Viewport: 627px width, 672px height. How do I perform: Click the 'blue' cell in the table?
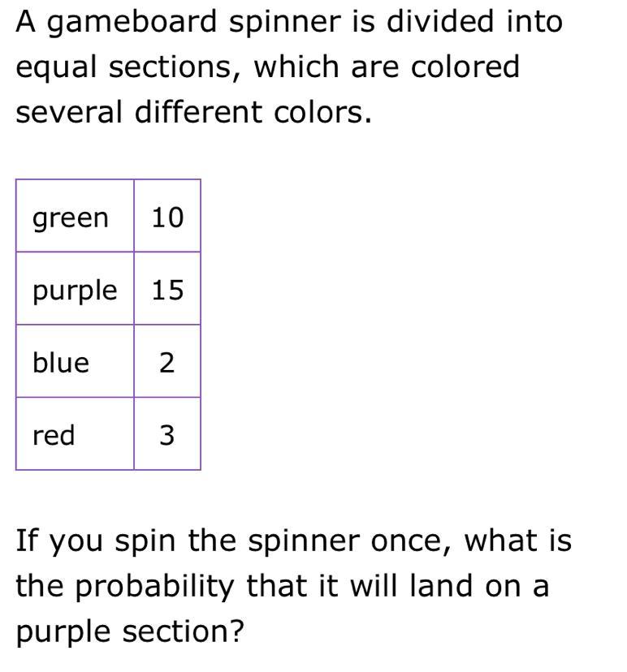(75, 361)
